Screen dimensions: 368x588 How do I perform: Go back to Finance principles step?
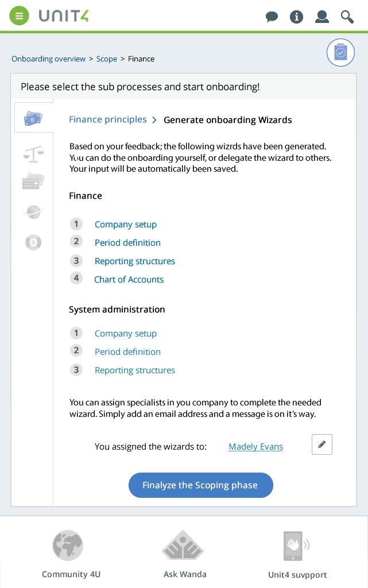108,119
